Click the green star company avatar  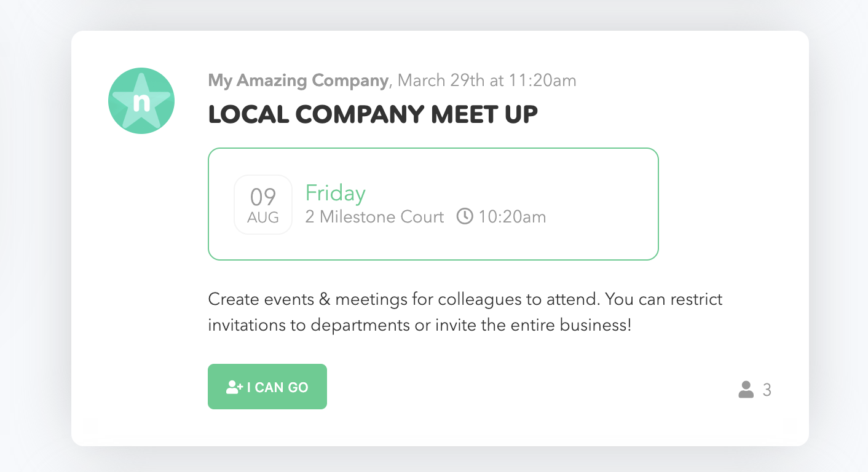(x=141, y=101)
